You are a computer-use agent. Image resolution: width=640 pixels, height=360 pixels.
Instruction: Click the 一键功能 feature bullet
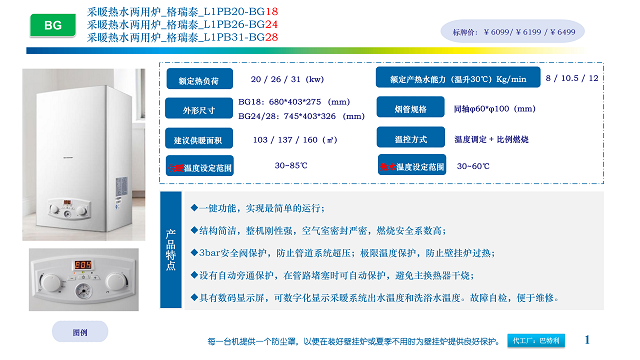(x=258, y=208)
